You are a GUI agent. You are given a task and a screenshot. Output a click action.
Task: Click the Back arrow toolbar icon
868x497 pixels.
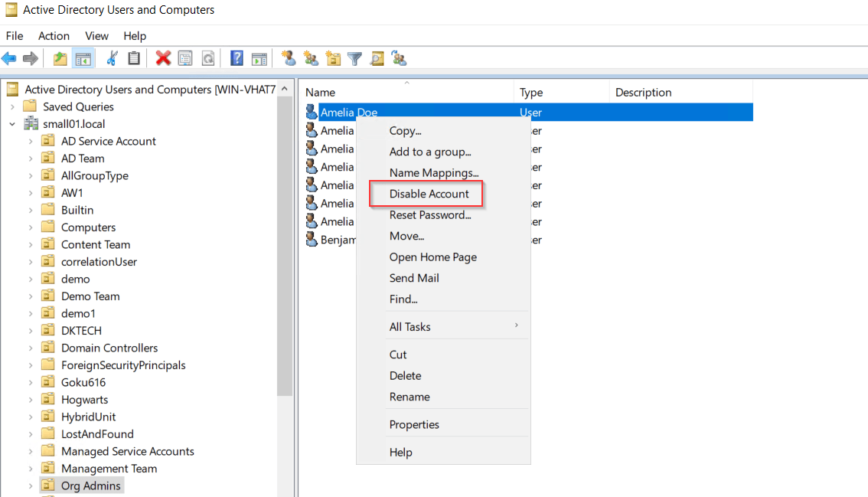(9, 58)
